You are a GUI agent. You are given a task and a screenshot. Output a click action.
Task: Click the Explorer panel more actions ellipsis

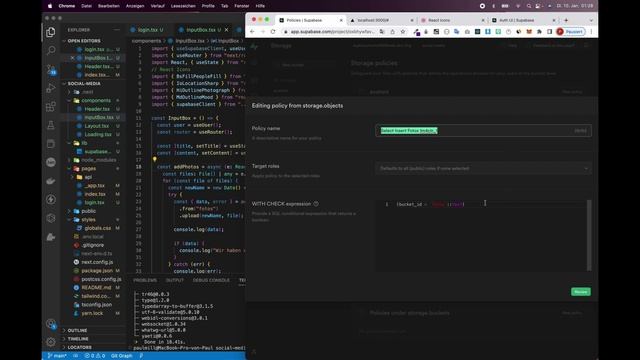(x=117, y=30)
